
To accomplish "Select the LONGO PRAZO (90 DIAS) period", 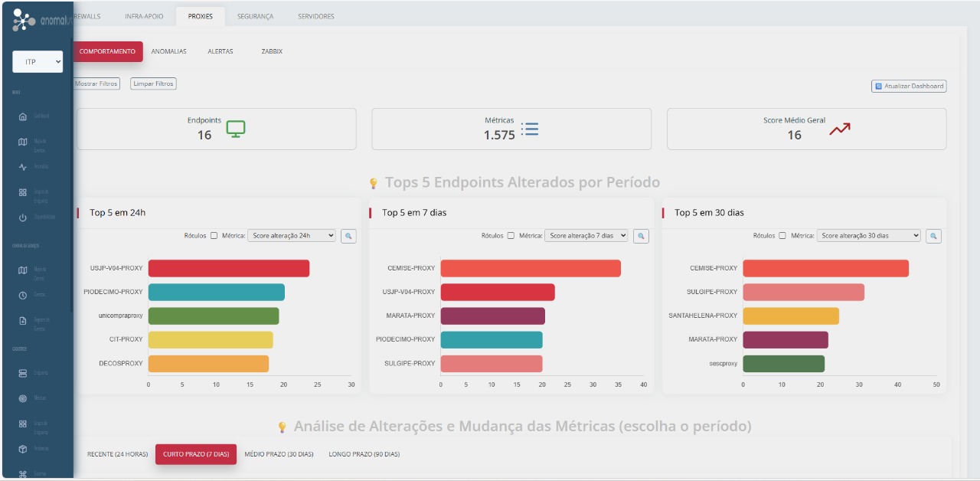I will pyautogui.click(x=364, y=454).
